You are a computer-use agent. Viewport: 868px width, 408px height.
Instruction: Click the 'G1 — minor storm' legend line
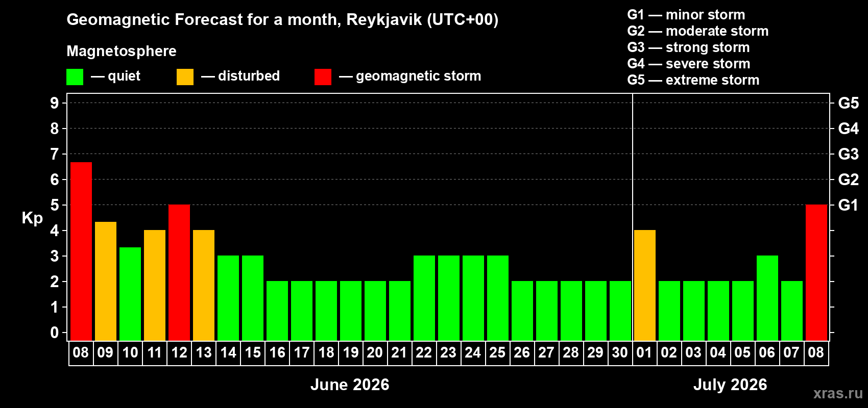point(686,15)
